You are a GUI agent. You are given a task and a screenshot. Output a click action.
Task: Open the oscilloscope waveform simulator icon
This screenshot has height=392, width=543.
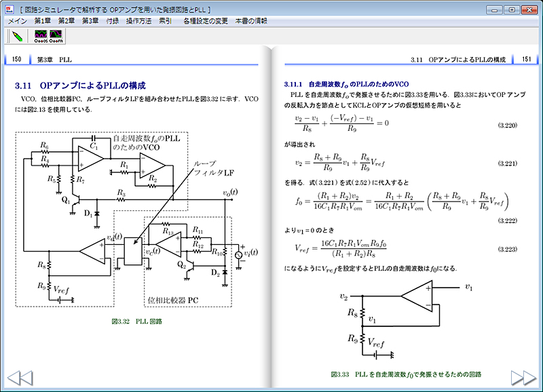tap(41, 37)
